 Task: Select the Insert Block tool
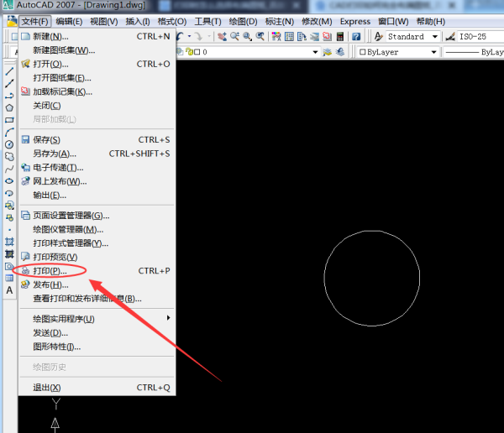coord(9,206)
